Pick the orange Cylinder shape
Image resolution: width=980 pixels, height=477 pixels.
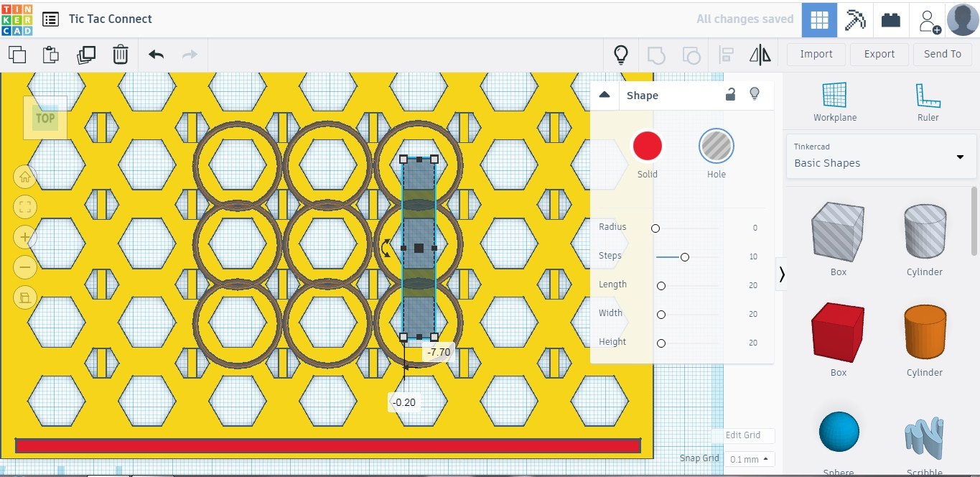[925, 333]
